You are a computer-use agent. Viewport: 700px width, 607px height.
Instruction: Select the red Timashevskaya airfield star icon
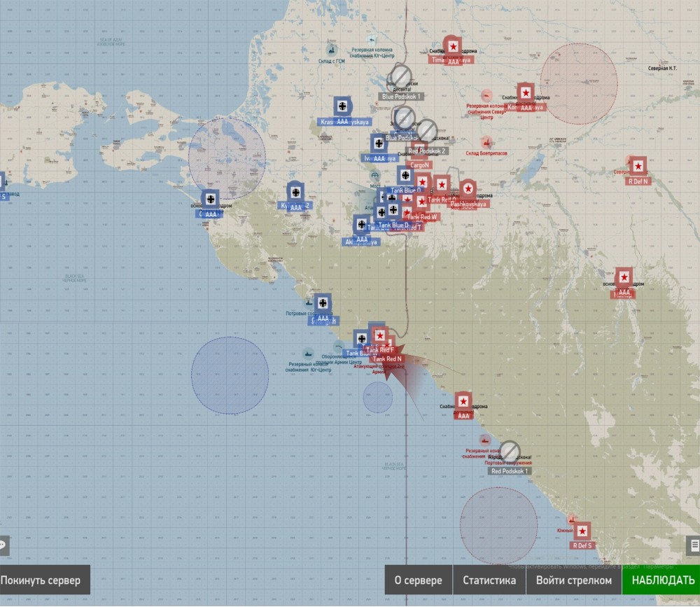click(453, 46)
